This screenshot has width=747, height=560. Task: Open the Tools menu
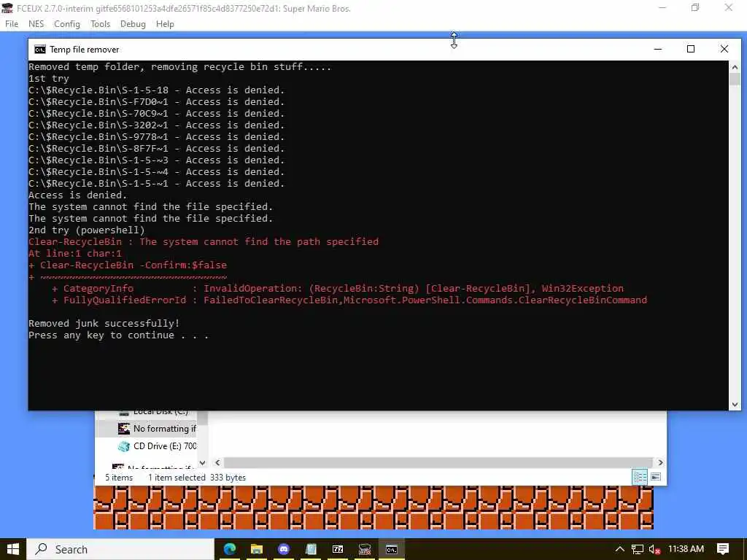click(100, 24)
